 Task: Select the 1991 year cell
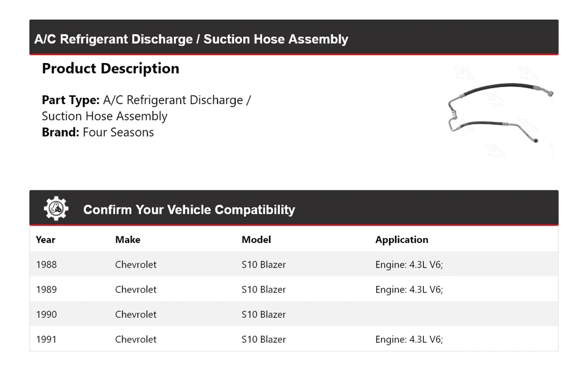(46, 339)
